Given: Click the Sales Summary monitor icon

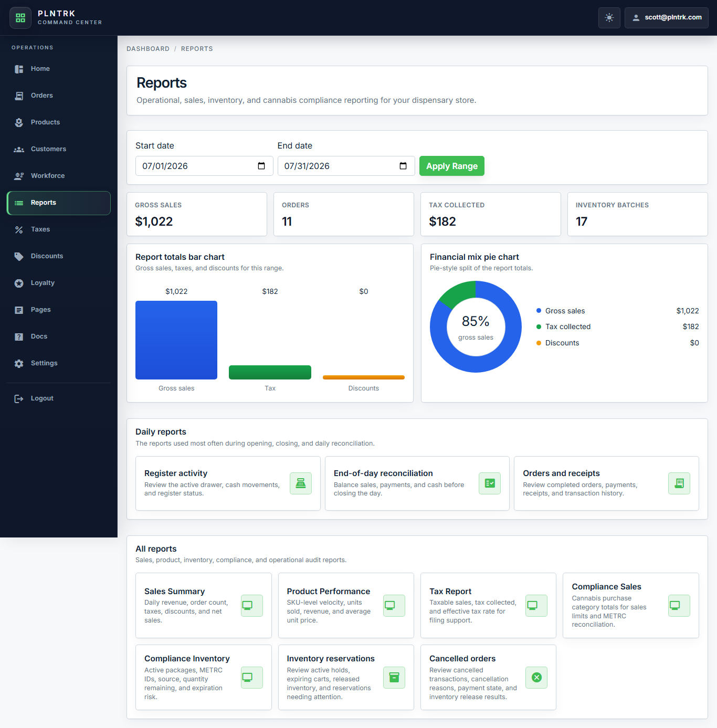Looking at the screenshot, I should coord(252,606).
